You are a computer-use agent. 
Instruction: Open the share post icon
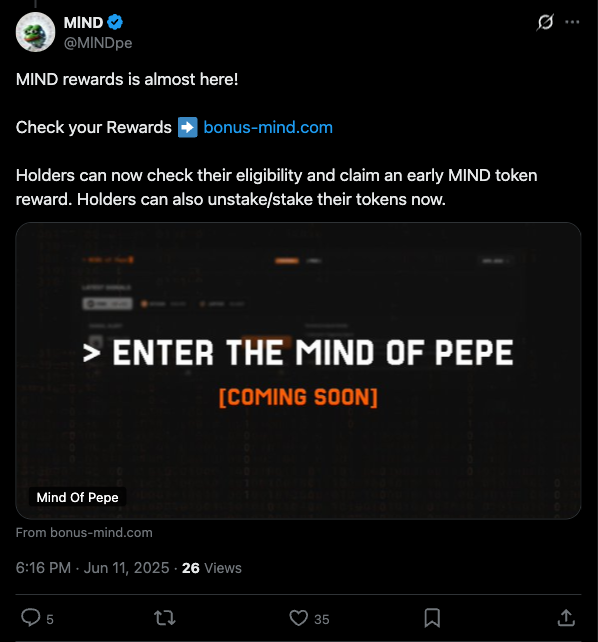(566, 618)
